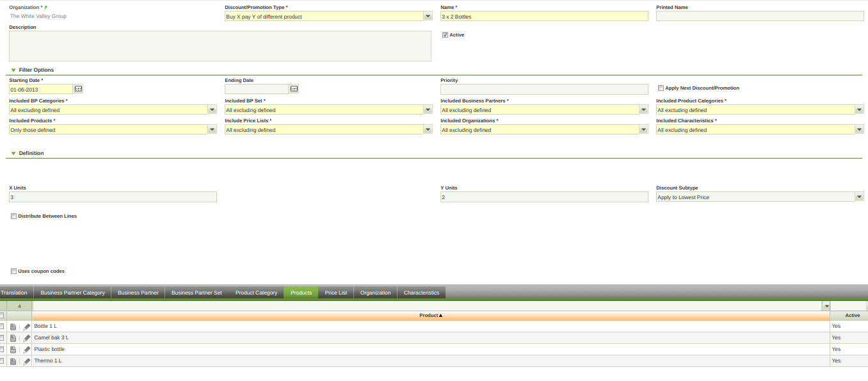
Task: Tick the Camel bak 3 L row checkbox
Action: pos(2,338)
